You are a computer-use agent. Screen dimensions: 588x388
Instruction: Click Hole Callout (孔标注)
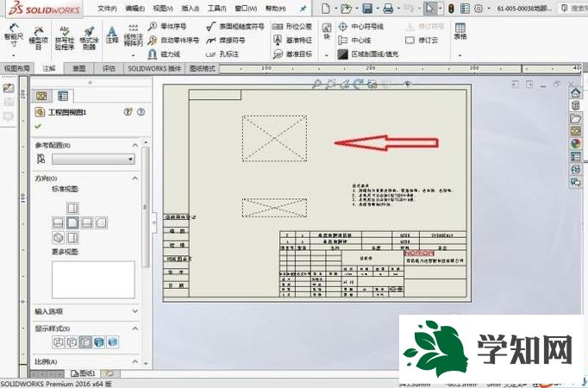[x=222, y=54]
